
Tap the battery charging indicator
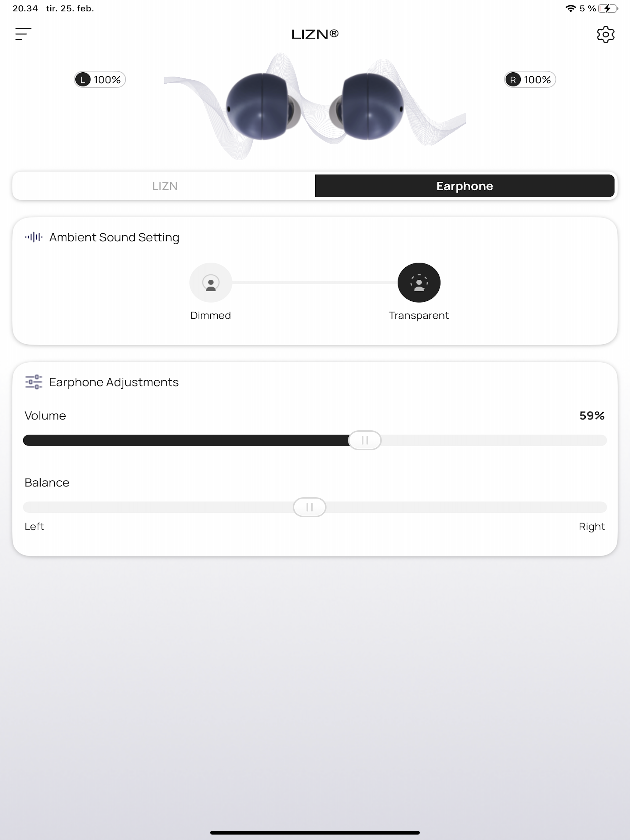[x=608, y=8]
